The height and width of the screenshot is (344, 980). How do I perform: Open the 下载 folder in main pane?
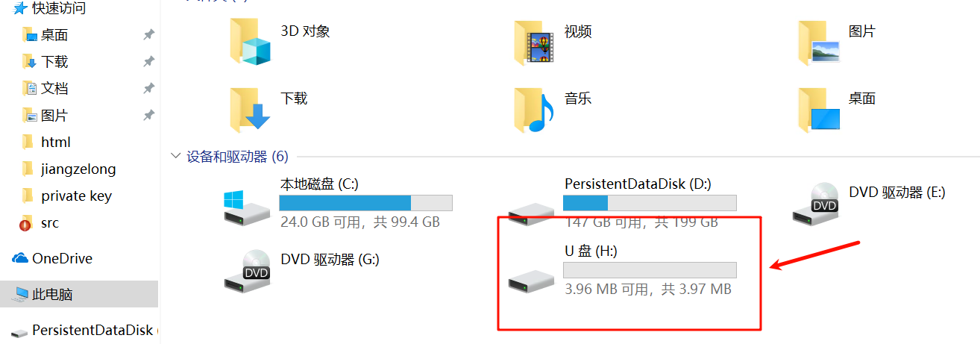[250, 109]
